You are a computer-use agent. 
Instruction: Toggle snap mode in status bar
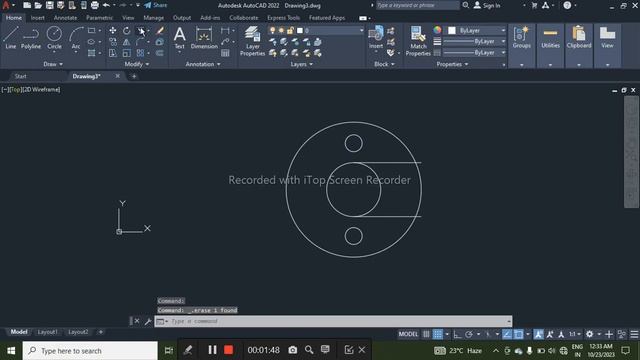click(x=438, y=334)
